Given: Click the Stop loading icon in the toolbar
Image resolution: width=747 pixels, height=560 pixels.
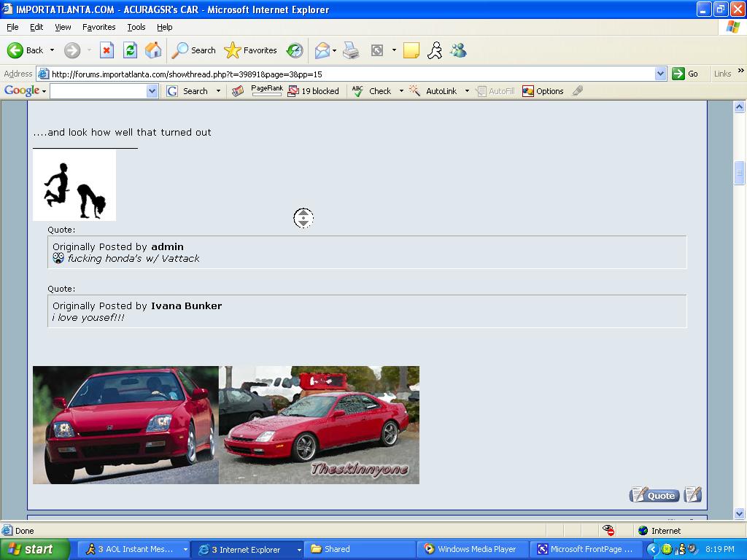Looking at the screenshot, I should pos(107,50).
